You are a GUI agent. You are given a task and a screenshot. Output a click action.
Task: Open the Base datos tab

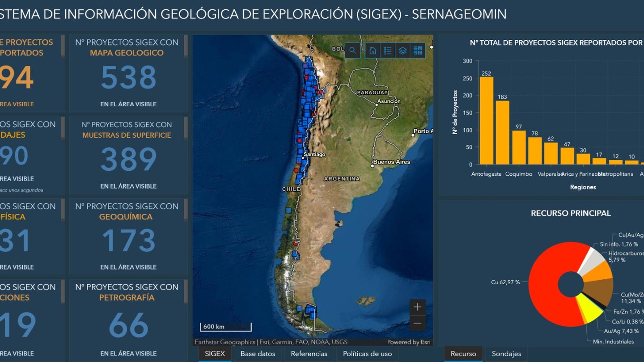click(258, 354)
